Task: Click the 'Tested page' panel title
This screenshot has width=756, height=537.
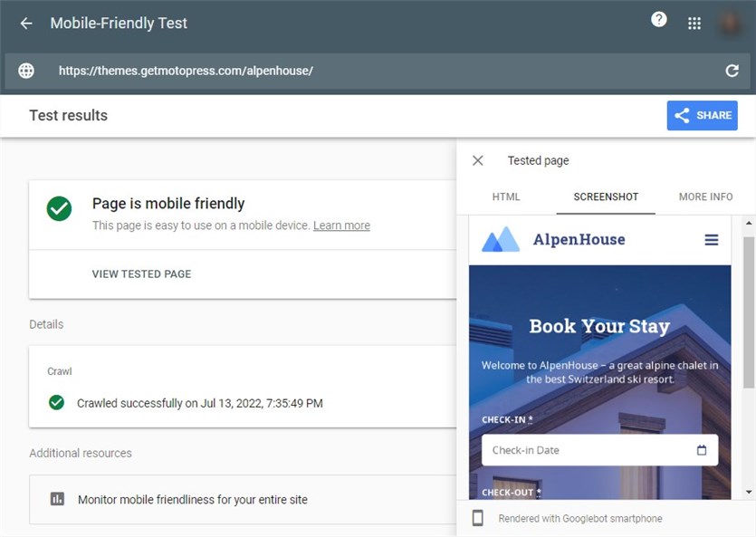Action: pos(538,160)
